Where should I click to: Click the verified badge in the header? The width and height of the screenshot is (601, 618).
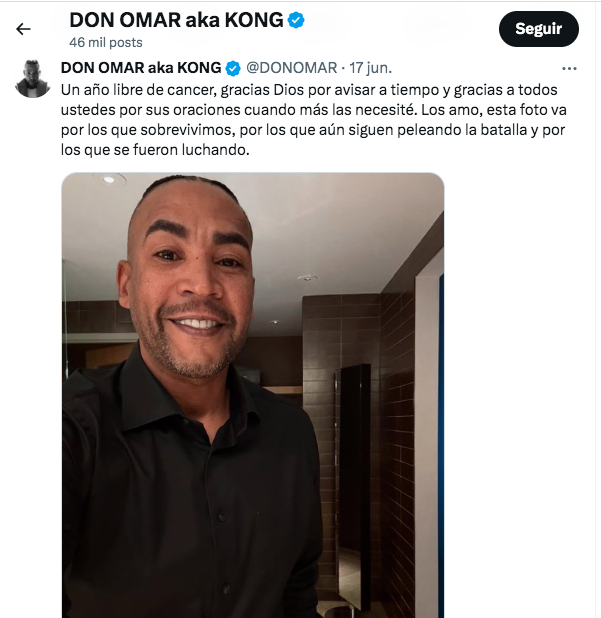tap(296, 20)
